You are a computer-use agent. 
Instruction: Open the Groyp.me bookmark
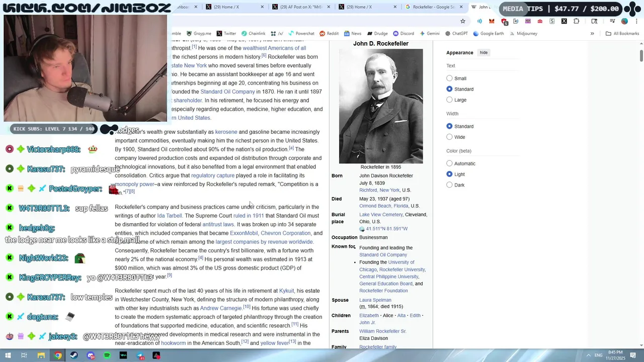coord(199,34)
